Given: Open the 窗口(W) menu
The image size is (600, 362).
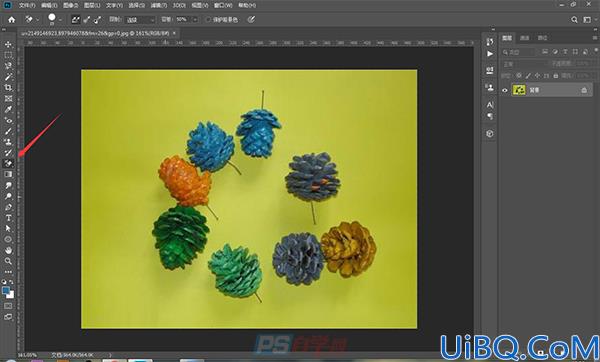Looking at the screenshot, I should tap(223, 5).
